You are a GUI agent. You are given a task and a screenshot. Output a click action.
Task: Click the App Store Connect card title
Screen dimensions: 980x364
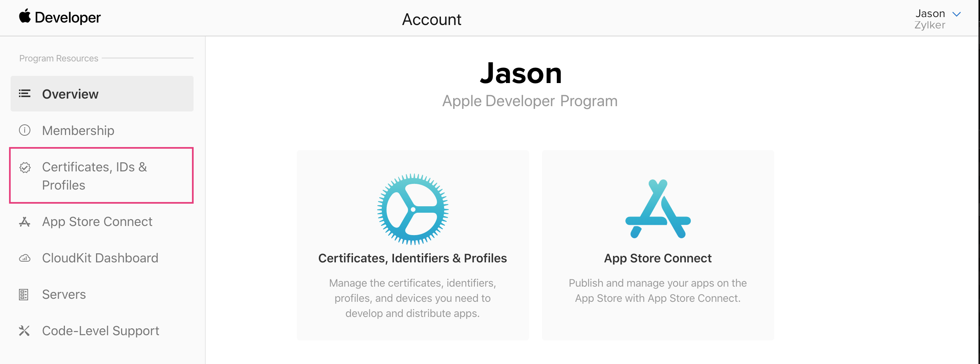pyautogui.click(x=658, y=258)
